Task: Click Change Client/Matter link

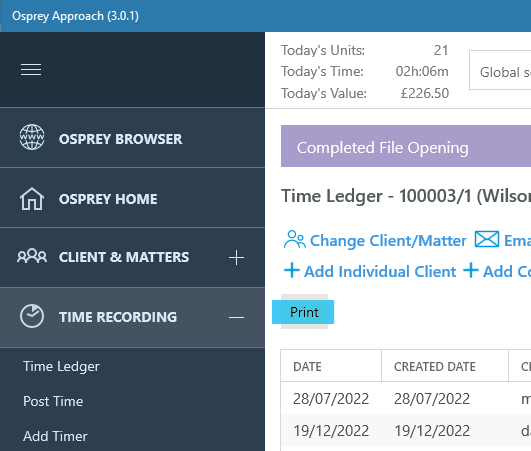Action: pos(388,241)
